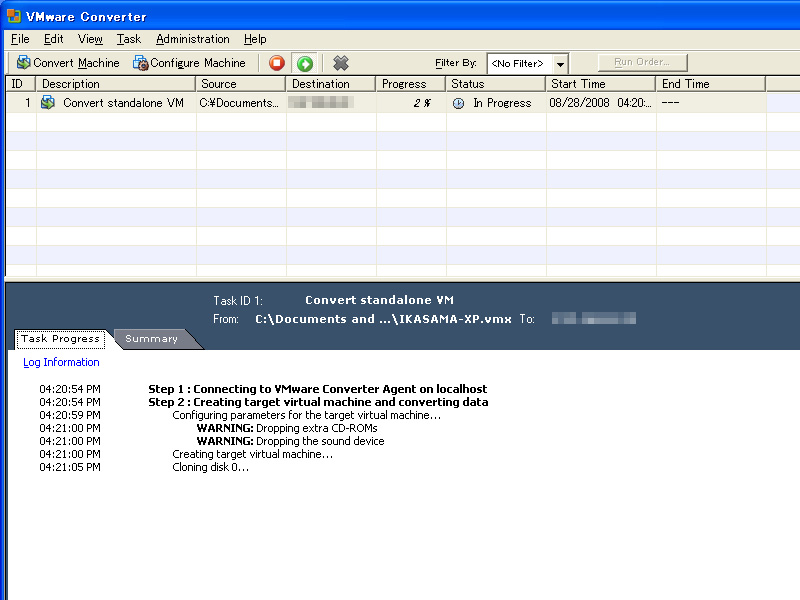Open the Task menu
Viewport: 800px width, 600px height.
[x=129, y=39]
